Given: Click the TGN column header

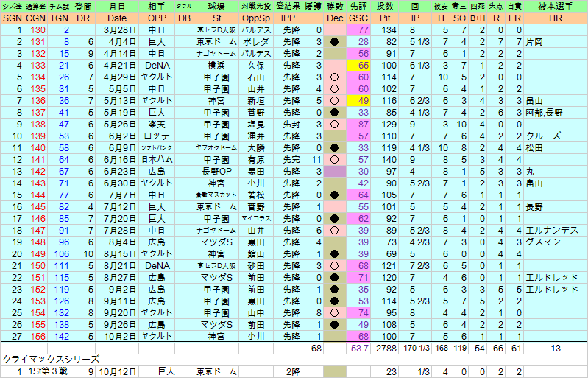Looking at the screenshot, I should [59, 18].
